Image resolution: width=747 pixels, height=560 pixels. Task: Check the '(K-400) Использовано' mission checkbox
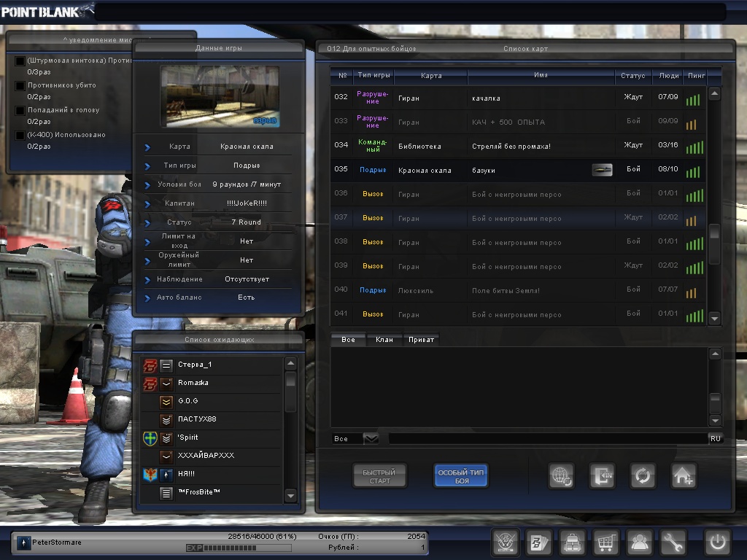[20, 136]
